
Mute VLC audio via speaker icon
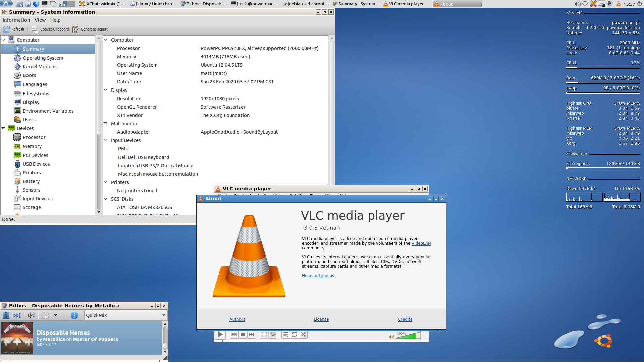(391, 337)
